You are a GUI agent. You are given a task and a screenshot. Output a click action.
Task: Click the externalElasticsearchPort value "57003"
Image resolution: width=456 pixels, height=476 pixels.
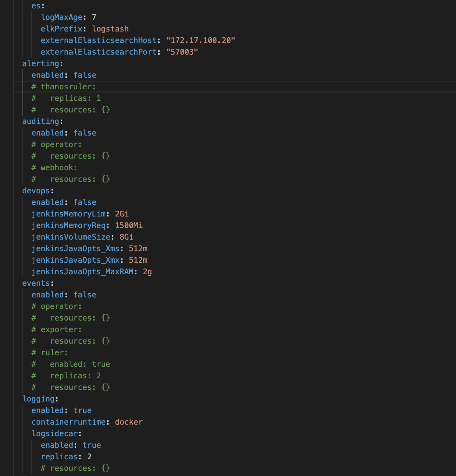point(182,51)
